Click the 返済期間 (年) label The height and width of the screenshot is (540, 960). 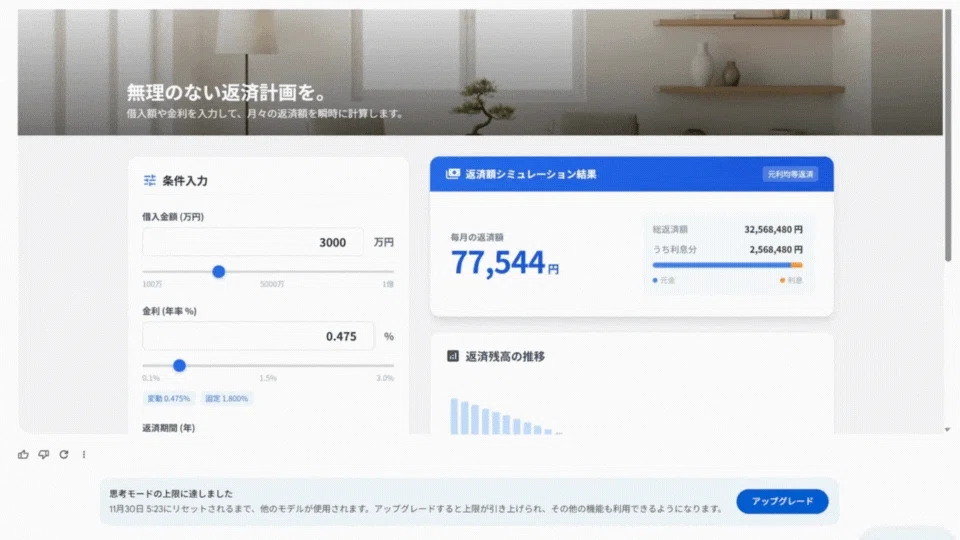pyautogui.click(x=168, y=428)
